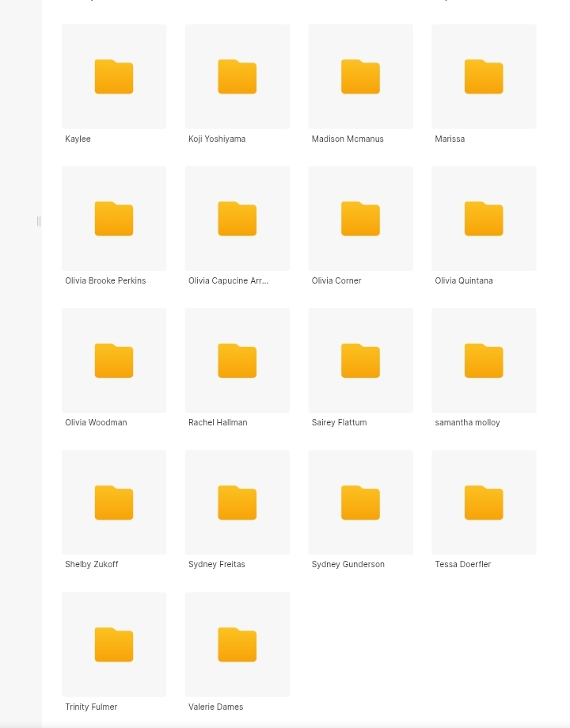The height and width of the screenshot is (728, 570).
Task: Click the Sairey Flattum folder thumbnail
Action: 360,360
